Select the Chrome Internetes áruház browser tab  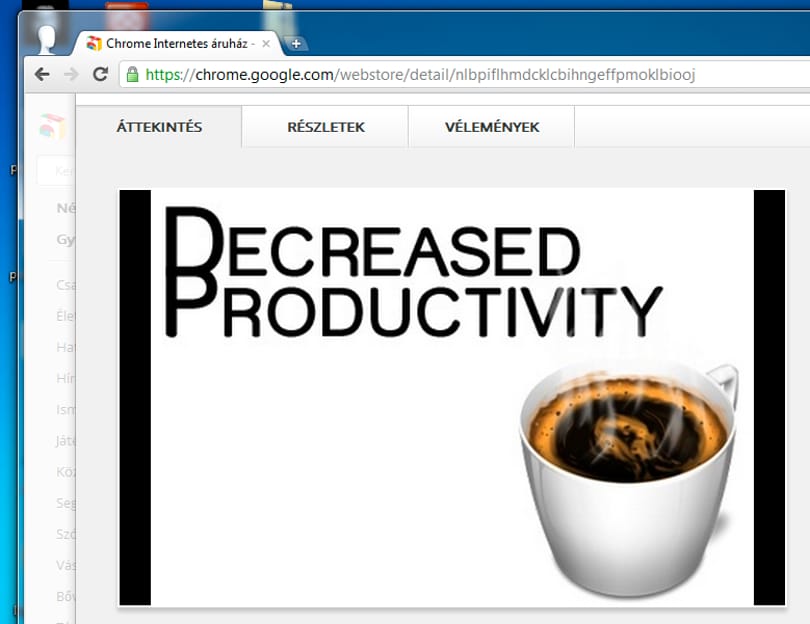177,43
